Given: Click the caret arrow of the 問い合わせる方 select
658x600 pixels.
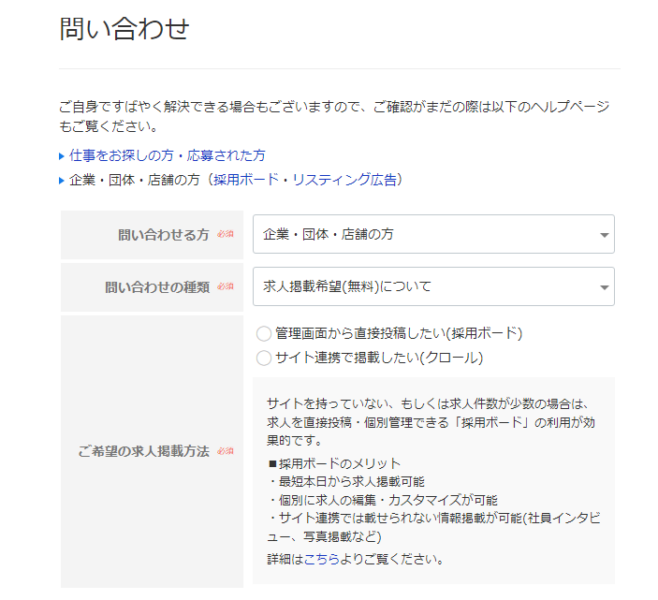Looking at the screenshot, I should tap(604, 235).
